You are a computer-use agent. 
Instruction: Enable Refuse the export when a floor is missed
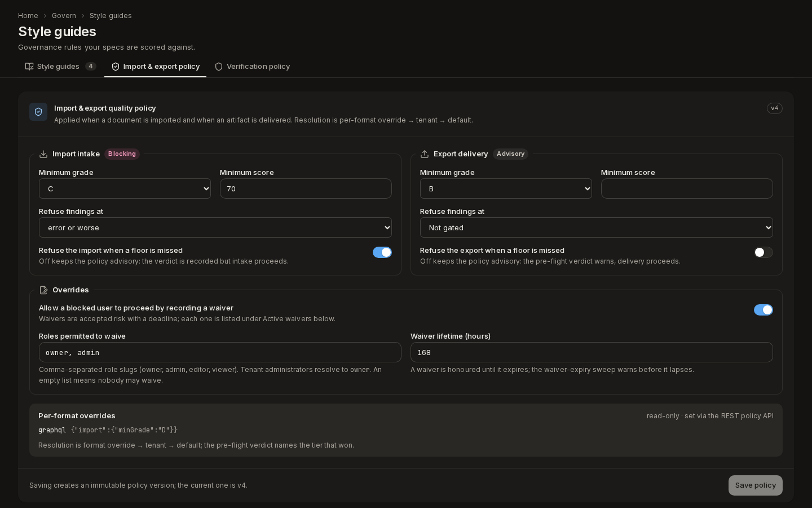pos(764,252)
